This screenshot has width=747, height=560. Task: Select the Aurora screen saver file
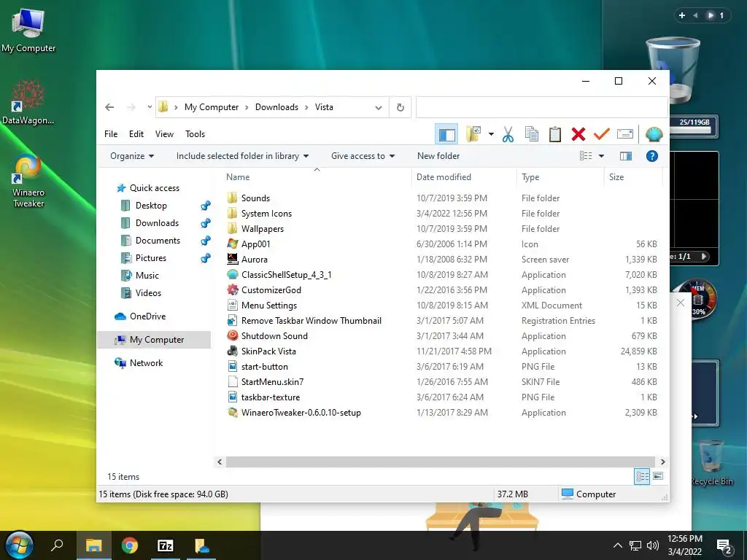coord(255,260)
